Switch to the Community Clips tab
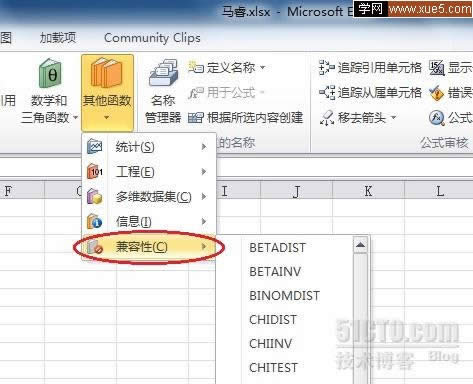This screenshot has height=384, width=473. 152,38
